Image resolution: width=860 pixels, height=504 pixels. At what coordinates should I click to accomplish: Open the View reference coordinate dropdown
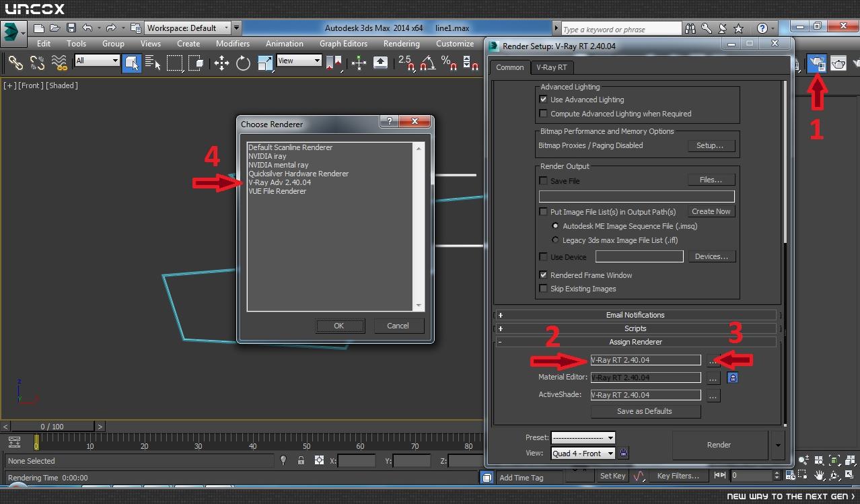click(x=299, y=61)
